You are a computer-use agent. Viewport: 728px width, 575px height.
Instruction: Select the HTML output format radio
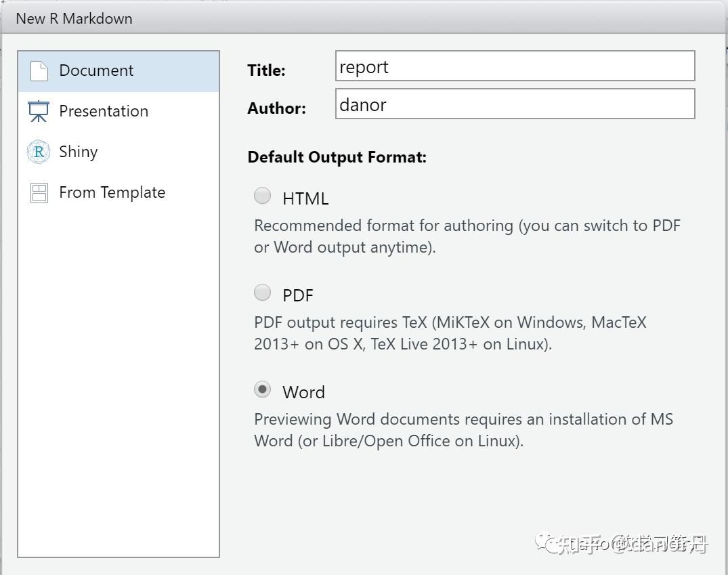[x=262, y=196]
